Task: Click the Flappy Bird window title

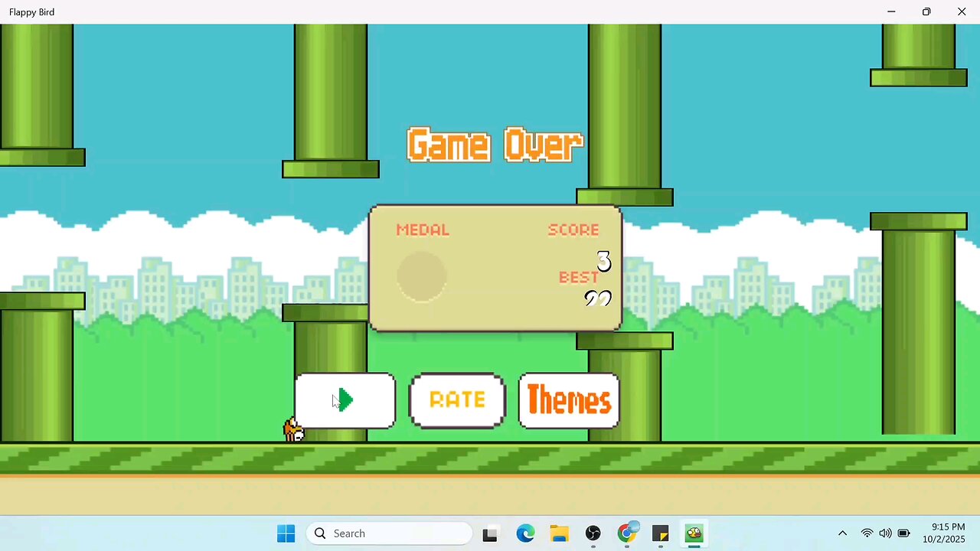Action: 31,12
